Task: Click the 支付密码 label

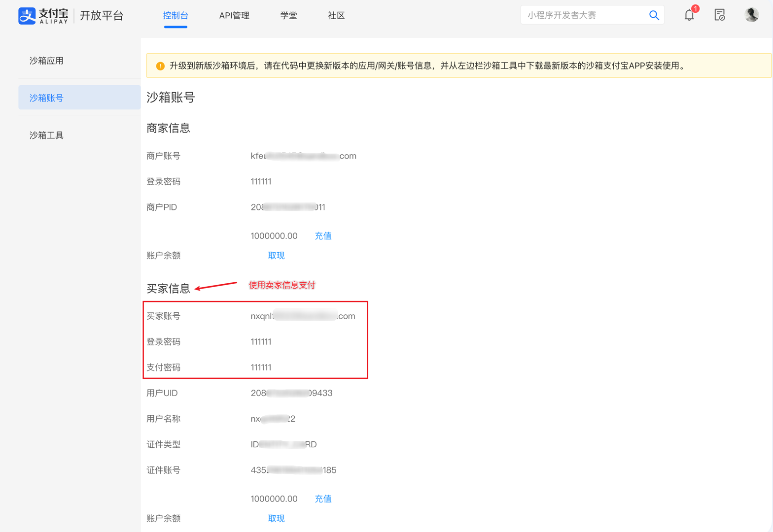Action: 163,367
